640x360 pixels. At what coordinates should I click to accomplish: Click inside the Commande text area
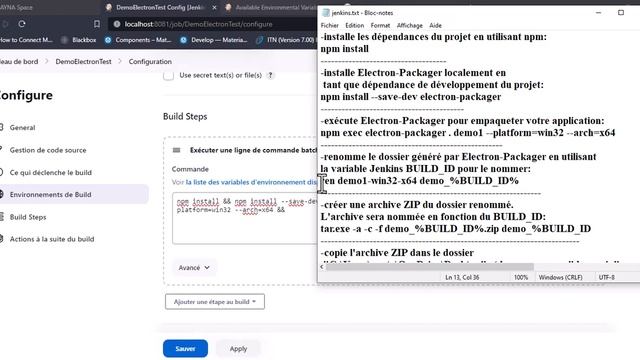(244, 218)
